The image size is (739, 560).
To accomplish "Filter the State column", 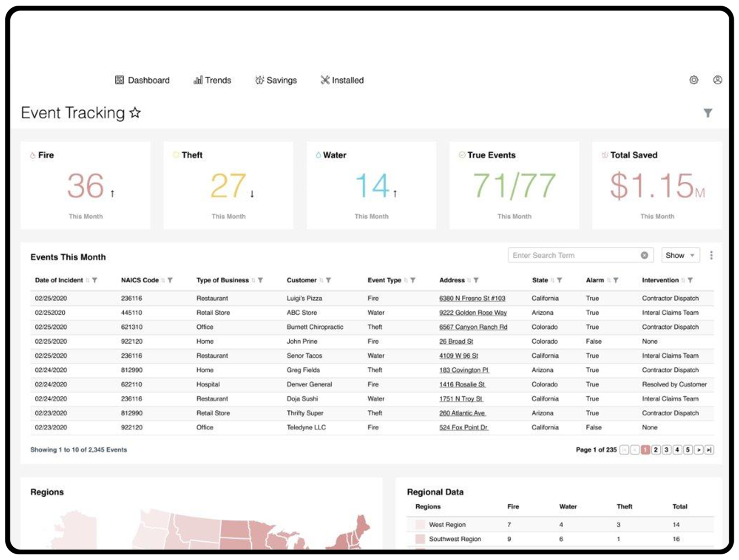I will tap(560, 280).
